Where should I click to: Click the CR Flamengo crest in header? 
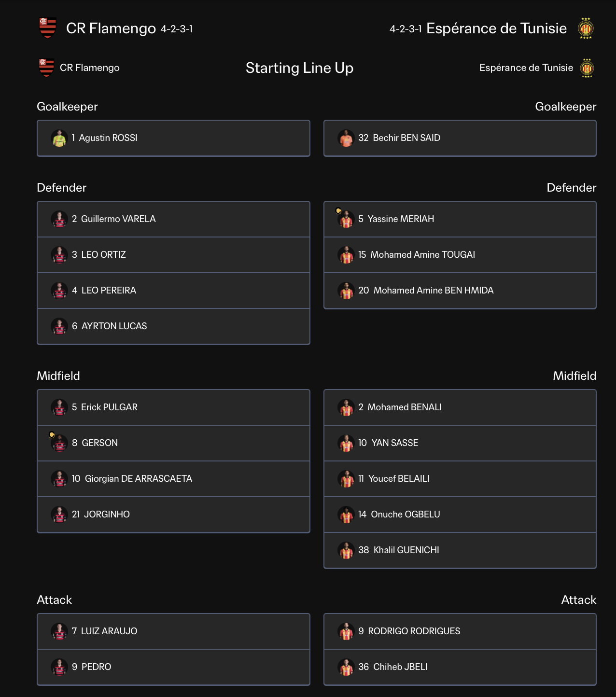point(48,28)
